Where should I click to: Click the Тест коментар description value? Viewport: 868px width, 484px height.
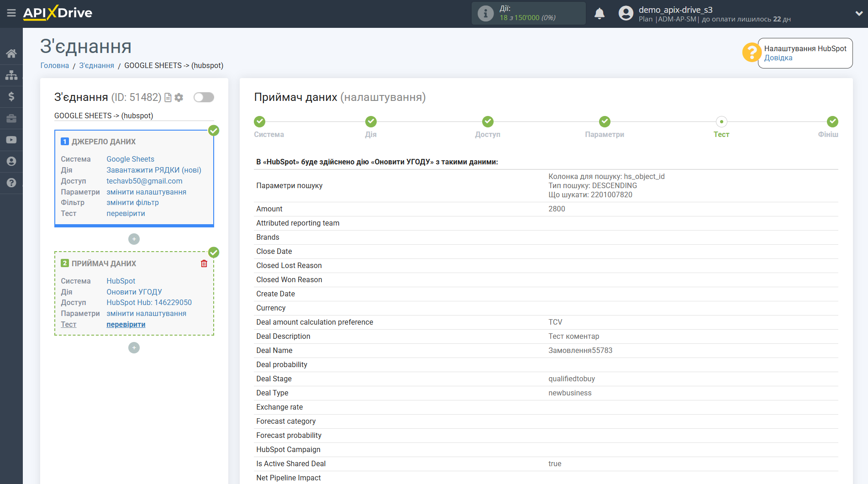click(x=574, y=336)
